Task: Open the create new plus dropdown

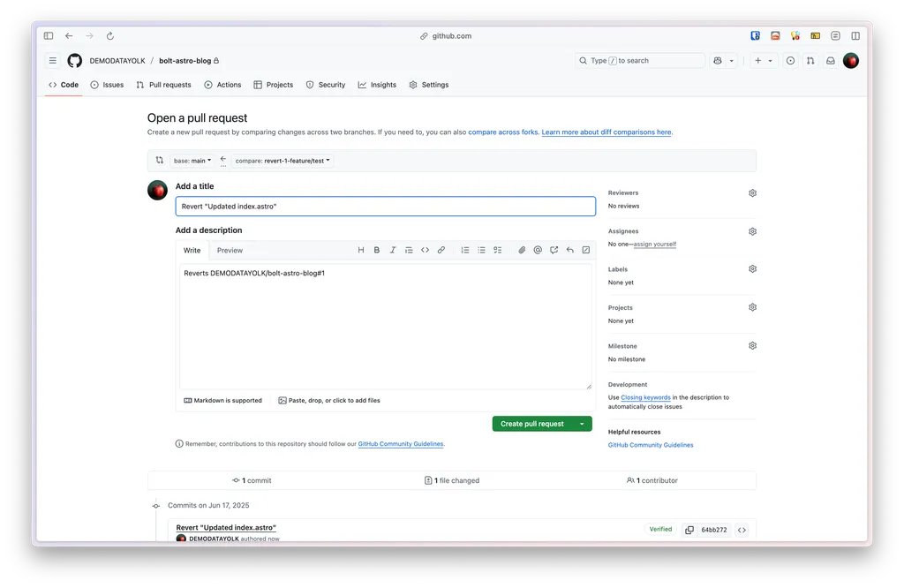Action: 763,61
